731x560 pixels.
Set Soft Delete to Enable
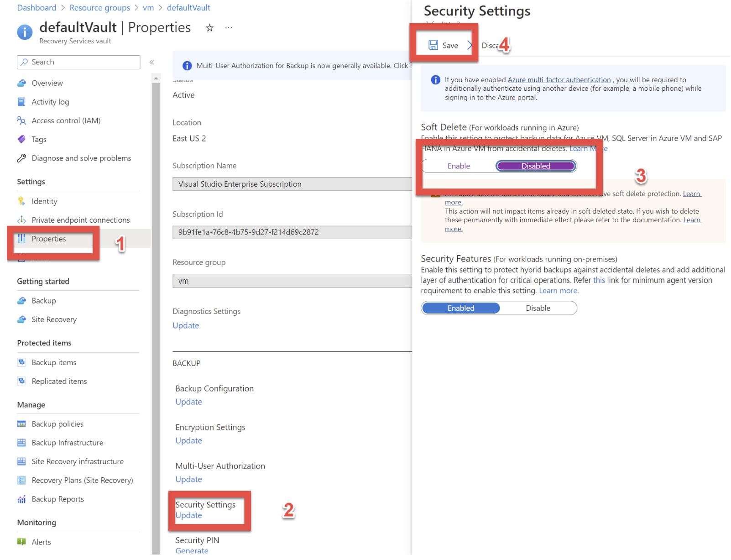[459, 166]
